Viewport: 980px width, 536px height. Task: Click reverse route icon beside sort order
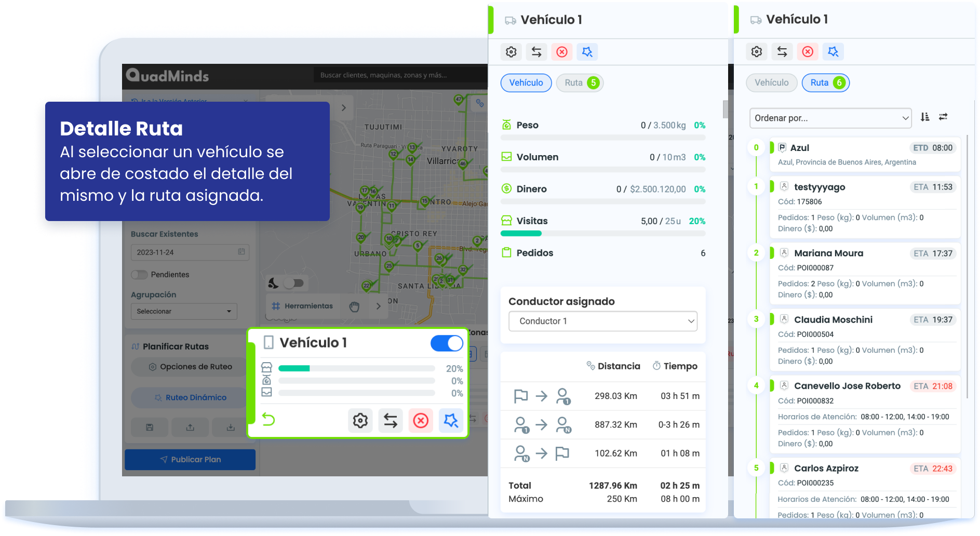pyautogui.click(x=943, y=117)
